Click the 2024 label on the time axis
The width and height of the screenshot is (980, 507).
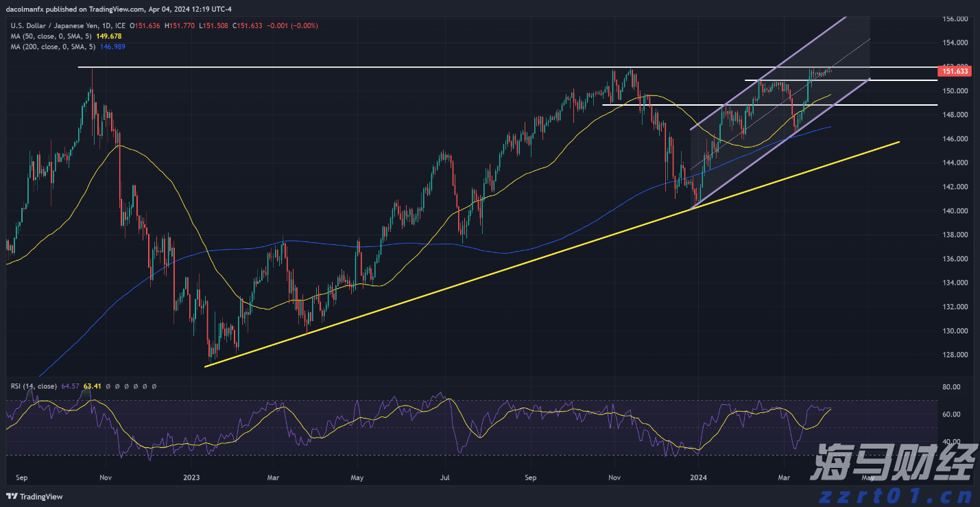click(x=698, y=476)
